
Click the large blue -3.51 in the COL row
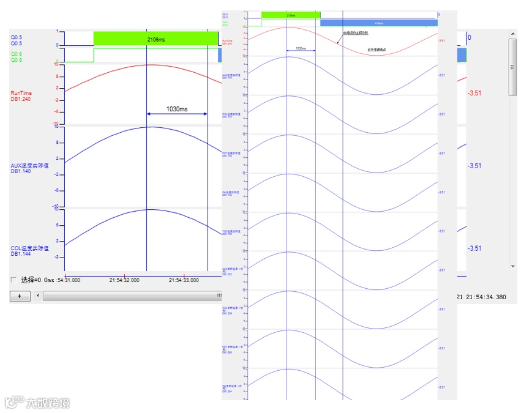click(474, 248)
